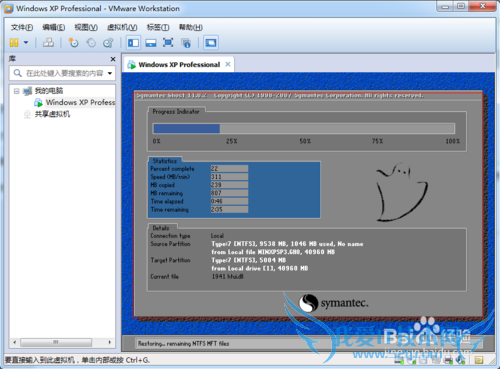Minimize the VMware Workstation window
This screenshot has height=369, width=500.
tap(445, 6)
